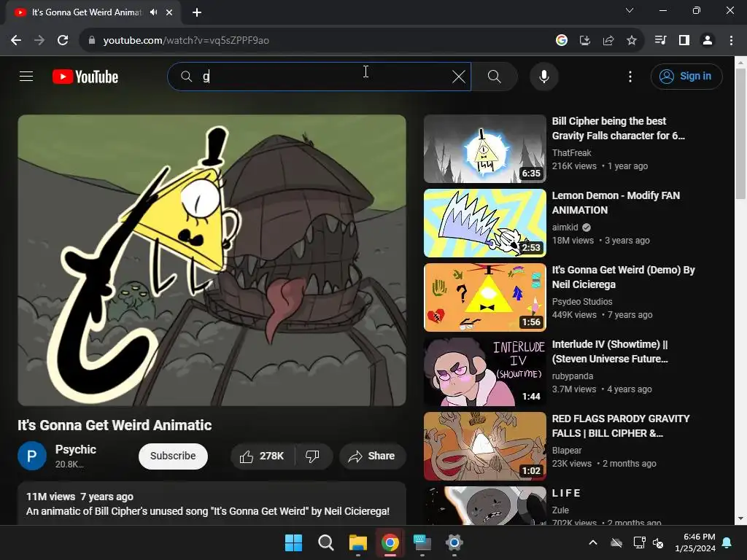
Task: Visit the Blapear channel
Action: click(x=566, y=450)
